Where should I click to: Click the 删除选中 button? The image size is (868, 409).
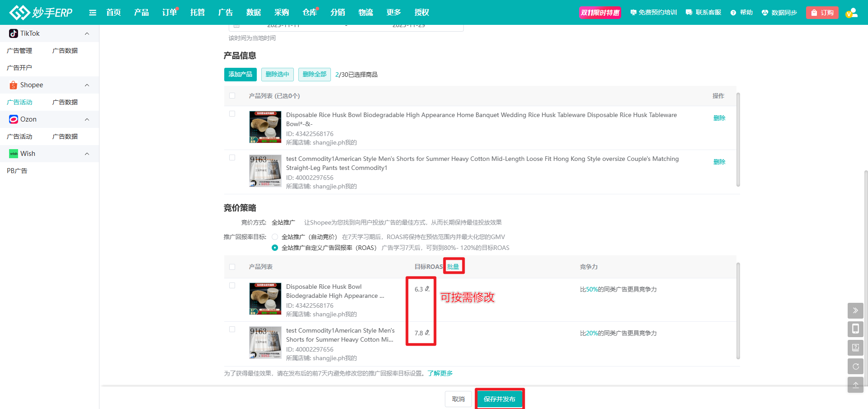tap(278, 75)
